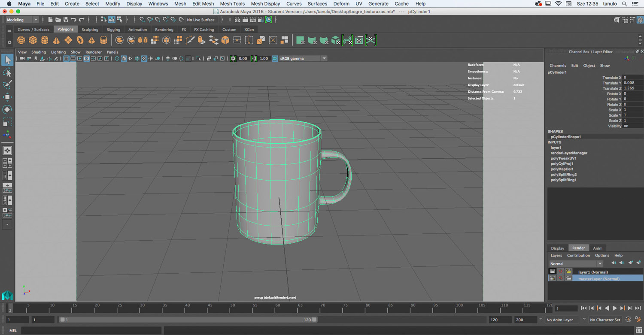Toggle the viewport grid display icon
This screenshot has height=335, width=644.
[66, 59]
